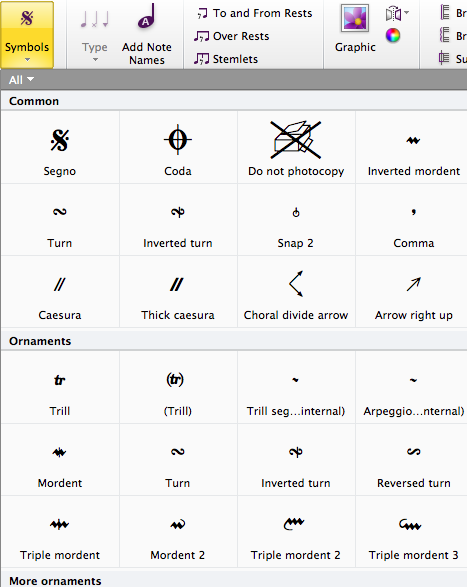Click beam Over Rests option
This screenshot has width=467, height=587.
click(232, 36)
